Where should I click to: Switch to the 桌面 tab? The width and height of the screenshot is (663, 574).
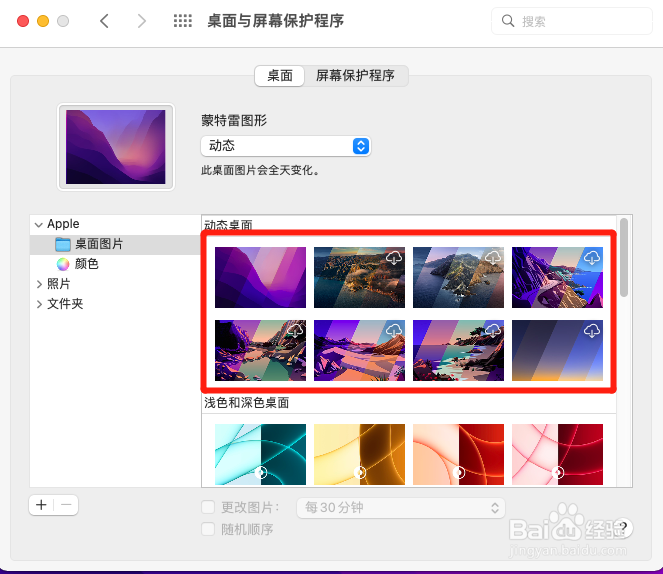pos(279,76)
